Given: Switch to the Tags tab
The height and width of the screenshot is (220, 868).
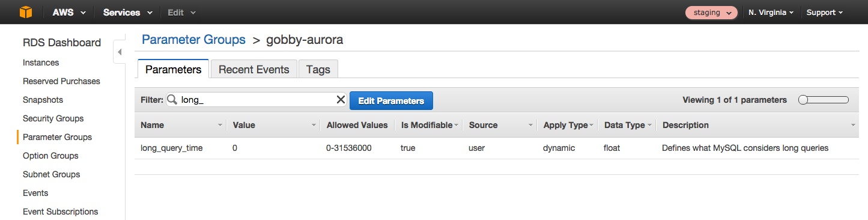Looking at the screenshot, I should pos(318,69).
